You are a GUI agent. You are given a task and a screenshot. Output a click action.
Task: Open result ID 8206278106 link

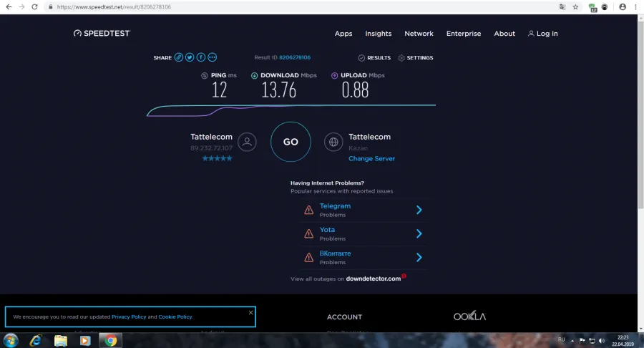point(295,57)
